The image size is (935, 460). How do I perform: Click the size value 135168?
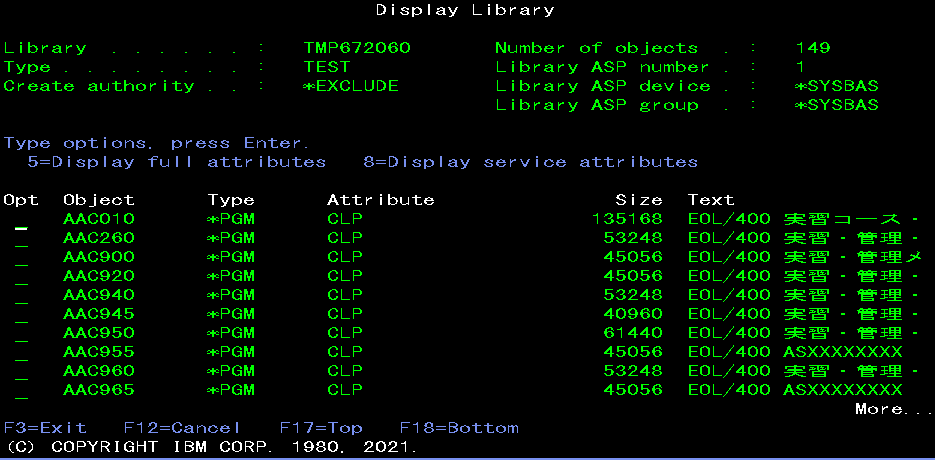click(627, 219)
